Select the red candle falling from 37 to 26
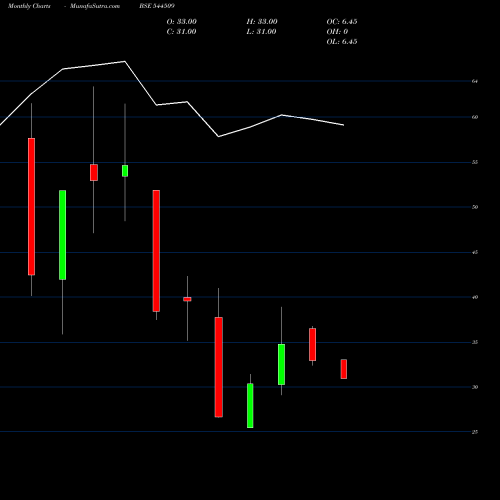This screenshot has width=500, height=500. point(219,367)
